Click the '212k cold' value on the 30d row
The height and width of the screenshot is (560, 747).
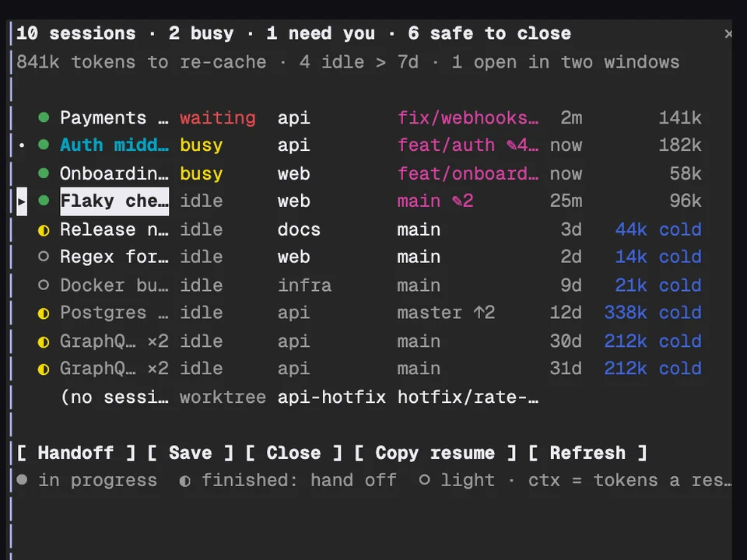653,341
